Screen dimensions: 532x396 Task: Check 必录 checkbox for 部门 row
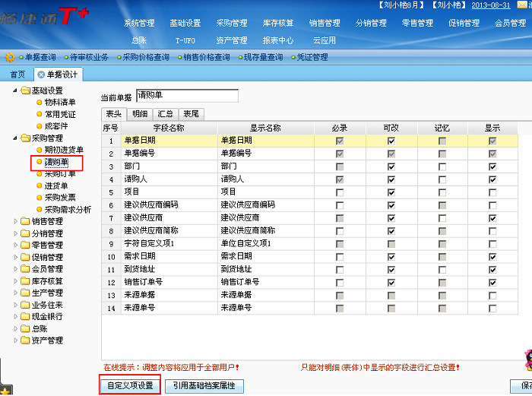pos(339,166)
